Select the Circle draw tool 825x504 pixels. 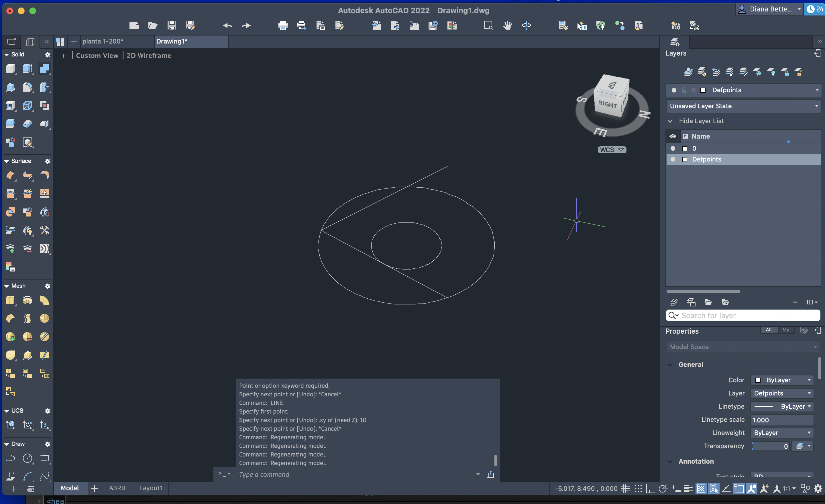tap(27, 458)
